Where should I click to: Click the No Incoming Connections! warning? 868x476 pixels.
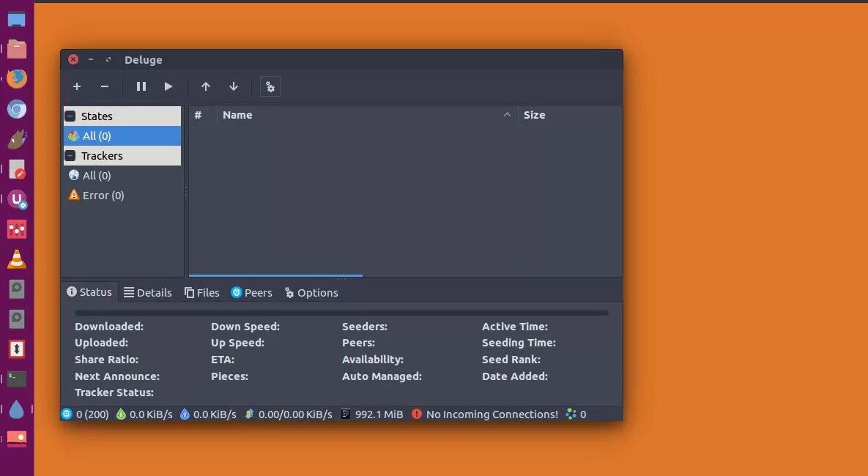[485, 414]
